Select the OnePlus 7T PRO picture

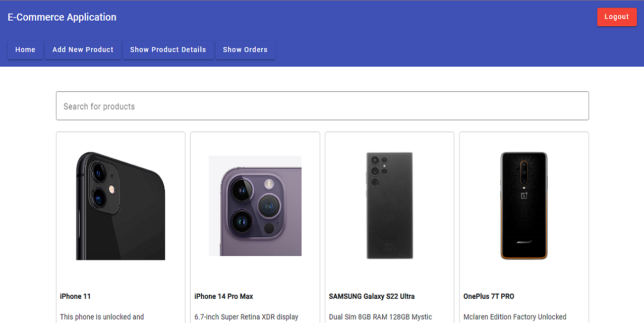pyautogui.click(x=523, y=206)
